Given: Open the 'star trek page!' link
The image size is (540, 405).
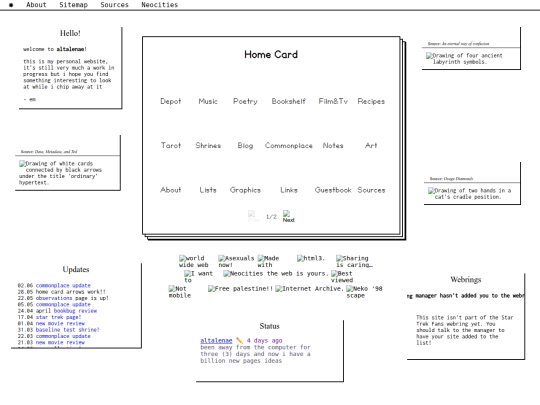Looking at the screenshot, I should point(59,317).
